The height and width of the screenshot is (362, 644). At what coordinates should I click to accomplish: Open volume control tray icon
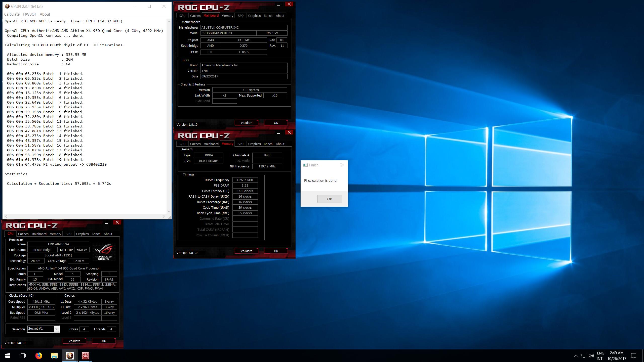[x=591, y=356]
